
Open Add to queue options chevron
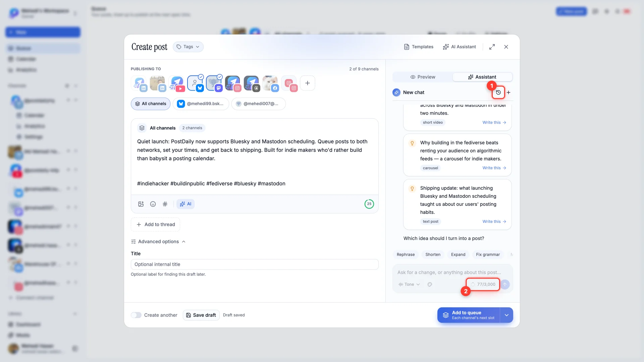point(506,315)
